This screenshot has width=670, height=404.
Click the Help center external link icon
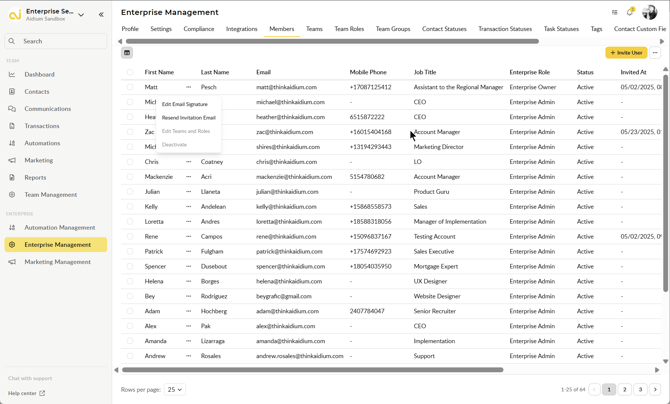pos(42,393)
